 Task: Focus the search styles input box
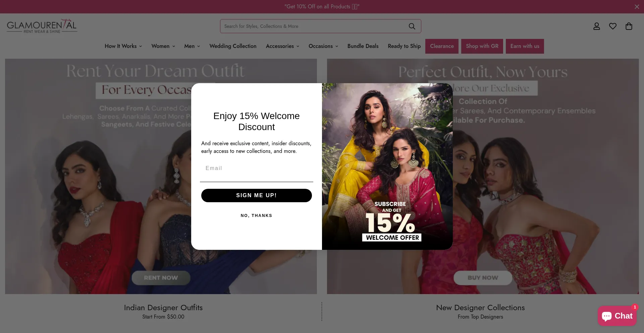tap(314, 26)
